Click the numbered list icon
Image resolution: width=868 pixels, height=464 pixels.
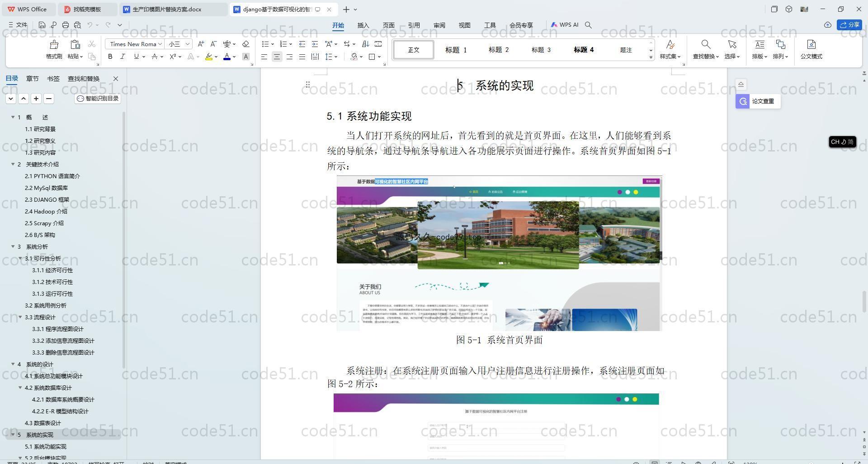click(x=283, y=44)
